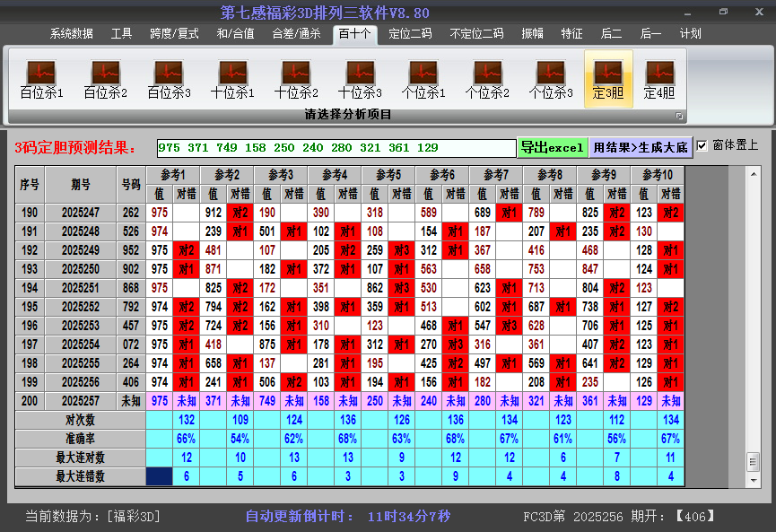Click the 749 prediction value in row 200
The image size is (776, 532).
[267, 401]
